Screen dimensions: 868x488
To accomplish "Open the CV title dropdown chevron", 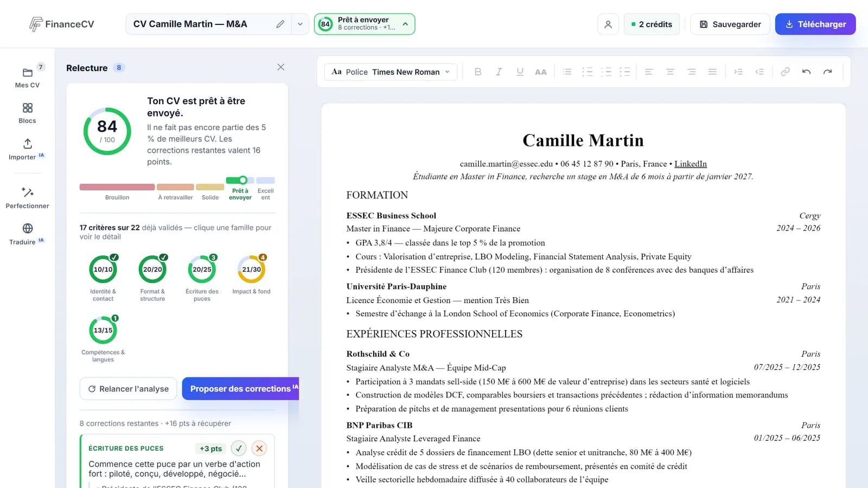I will click(300, 24).
